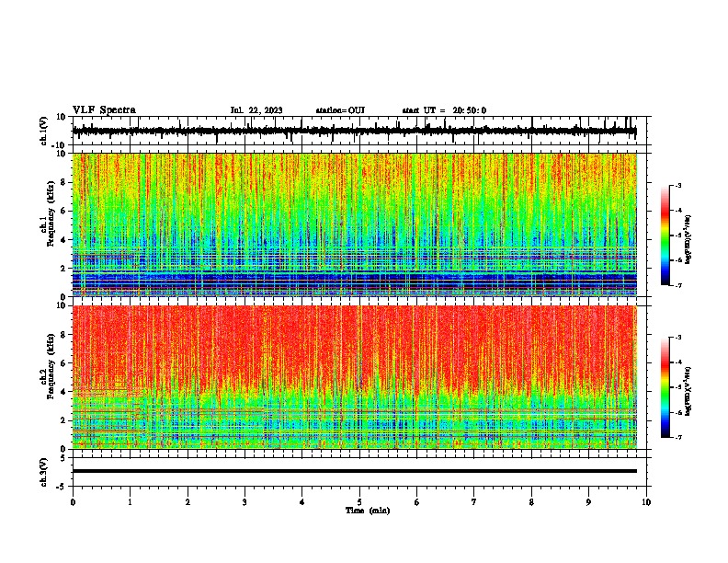The width and height of the screenshot is (728, 563).
Task: Click the "2" time-axis tick label
Action: [x=188, y=502]
